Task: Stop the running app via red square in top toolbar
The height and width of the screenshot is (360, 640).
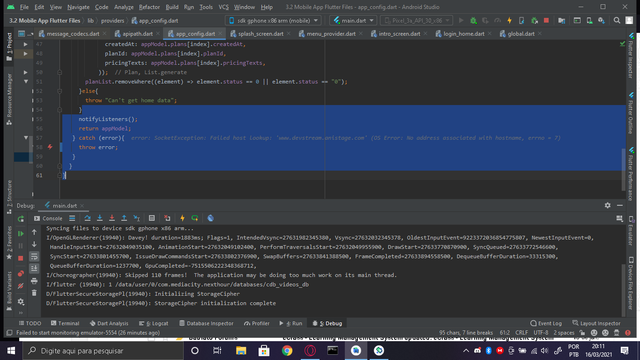Action: point(546,20)
